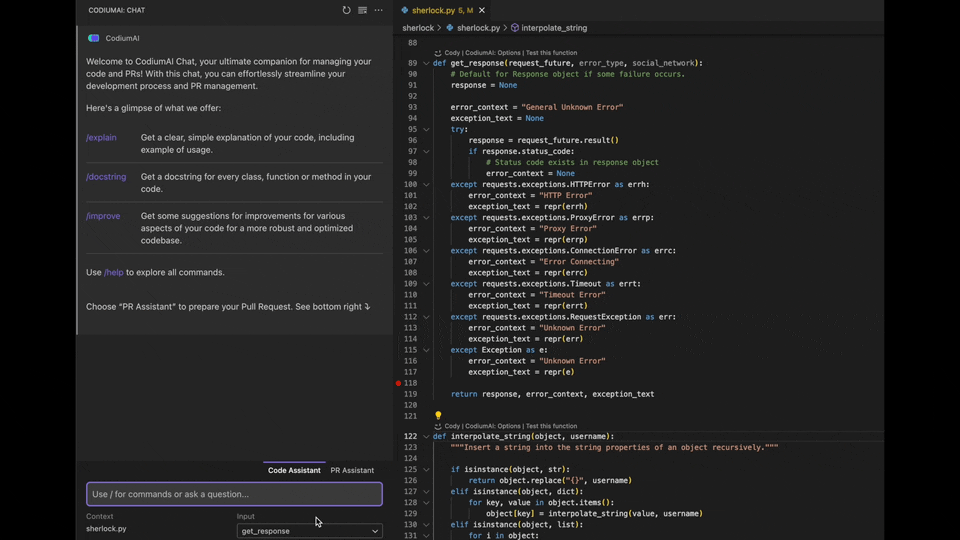Click the comment on line 90
The image size is (960, 540).
coord(568,74)
